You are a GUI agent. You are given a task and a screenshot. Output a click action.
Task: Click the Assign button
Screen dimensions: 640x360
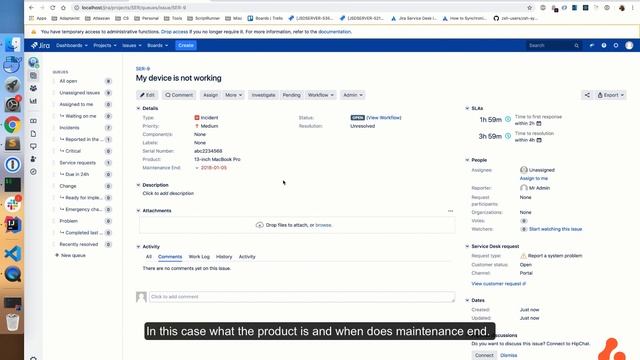tap(211, 95)
